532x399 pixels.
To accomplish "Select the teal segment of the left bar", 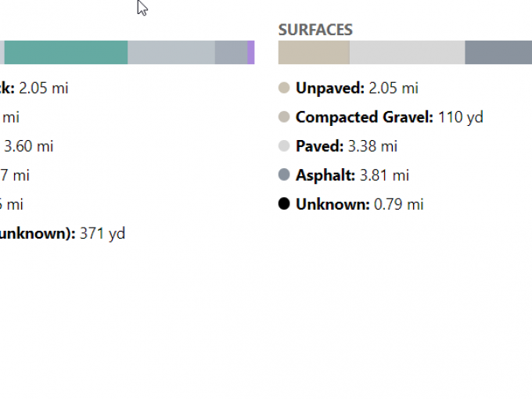I will click(66, 52).
